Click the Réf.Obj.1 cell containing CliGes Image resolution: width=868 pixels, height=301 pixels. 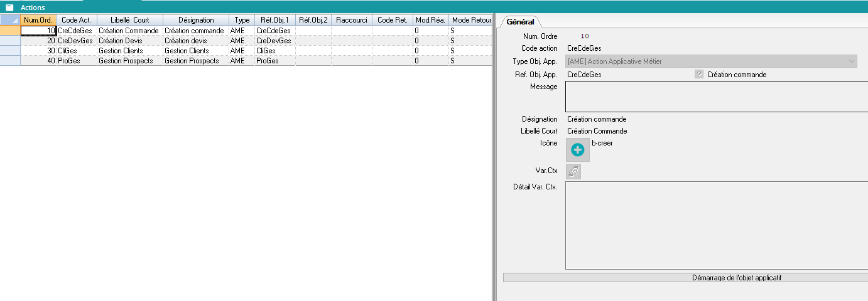274,51
